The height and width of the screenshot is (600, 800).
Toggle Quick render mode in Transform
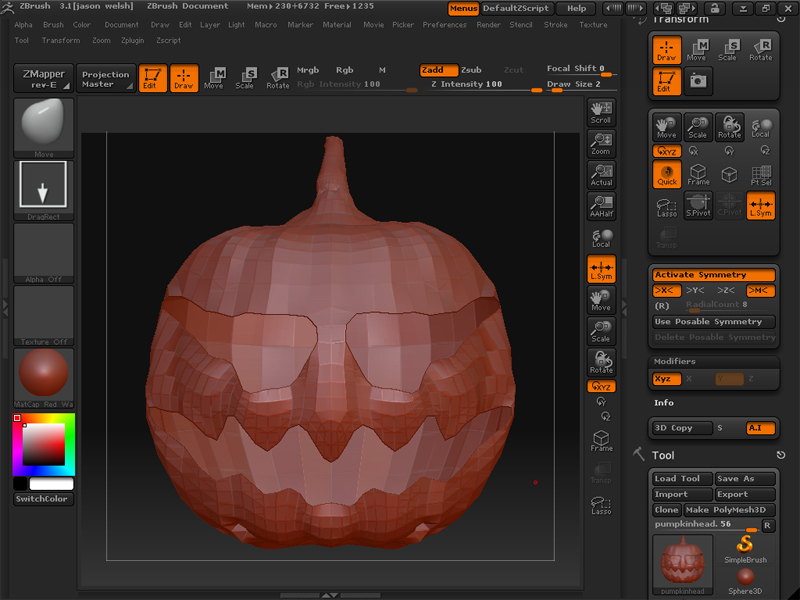click(x=666, y=174)
